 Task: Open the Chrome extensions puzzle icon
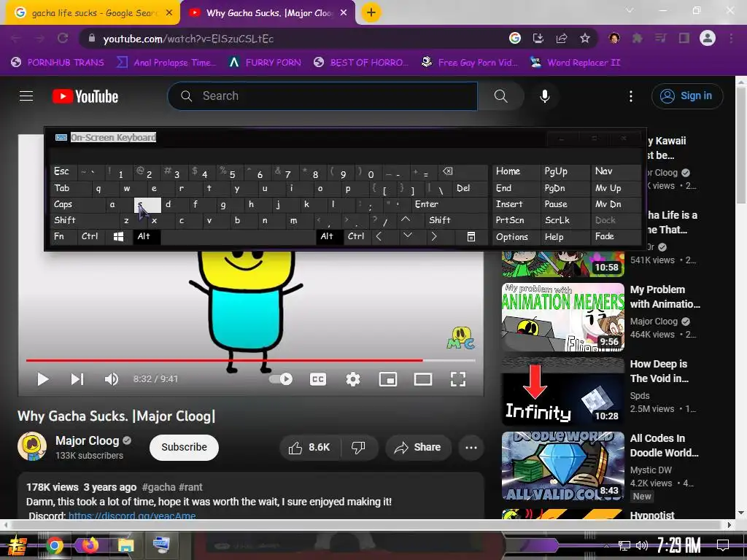[637, 38]
